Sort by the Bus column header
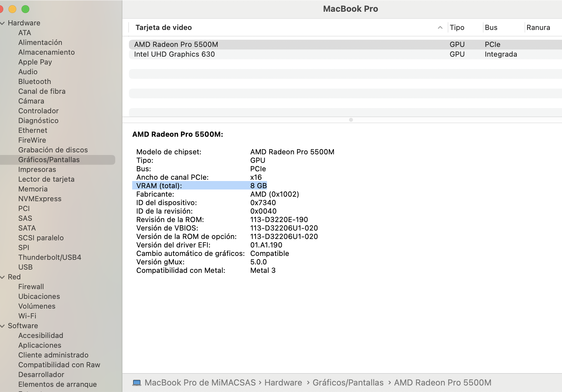The width and height of the screenshot is (562, 392). 491,28
